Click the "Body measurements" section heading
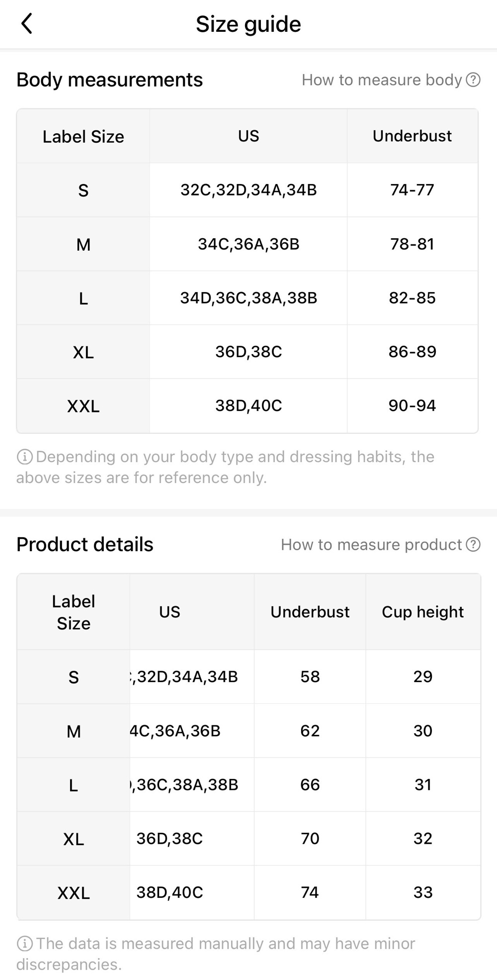Image resolution: width=497 pixels, height=980 pixels. 109,80
